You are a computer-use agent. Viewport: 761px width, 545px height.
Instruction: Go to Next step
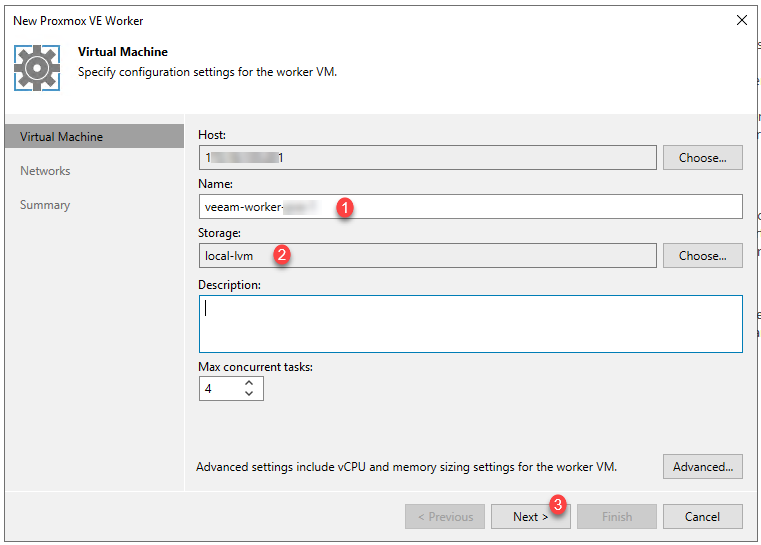[530, 517]
